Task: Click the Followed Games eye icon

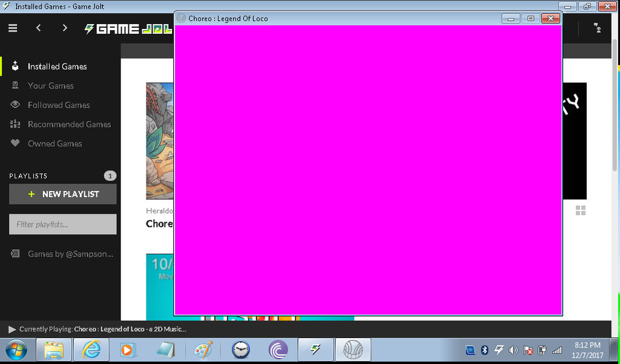Action: pyautogui.click(x=15, y=105)
